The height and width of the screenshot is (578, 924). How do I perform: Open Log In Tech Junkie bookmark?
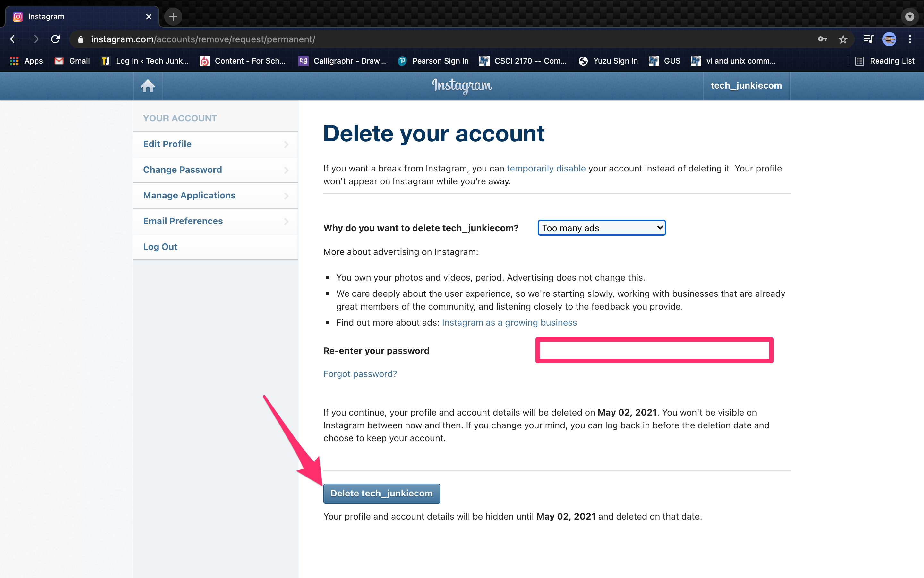coord(145,61)
